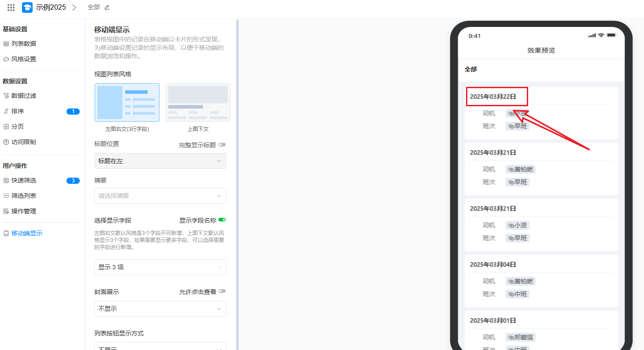Open the 快速筛选 menu item

click(24, 180)
